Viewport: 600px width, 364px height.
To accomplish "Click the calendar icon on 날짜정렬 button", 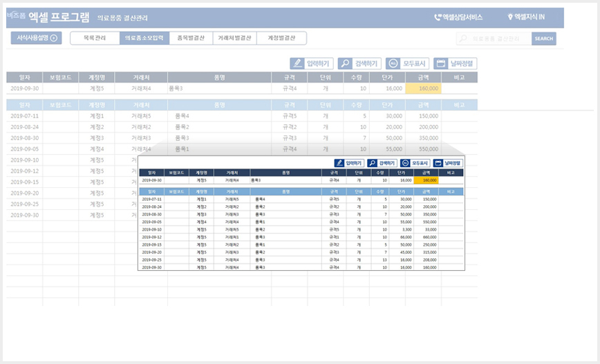I will click(441, 64).
